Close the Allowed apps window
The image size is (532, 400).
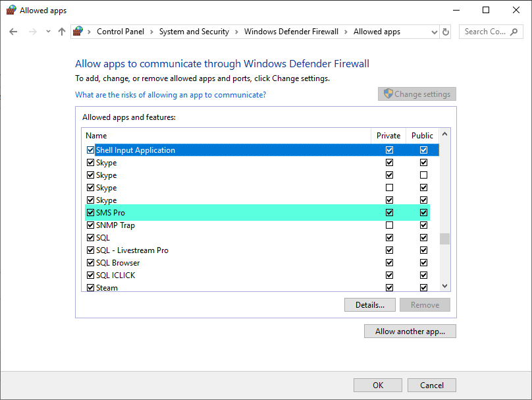coord(516,10)
